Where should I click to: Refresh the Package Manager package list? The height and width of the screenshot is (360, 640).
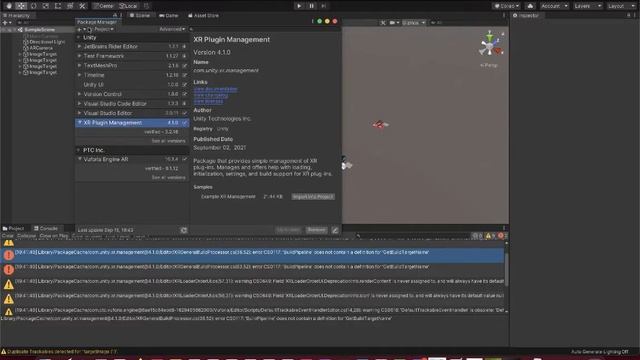184,230
